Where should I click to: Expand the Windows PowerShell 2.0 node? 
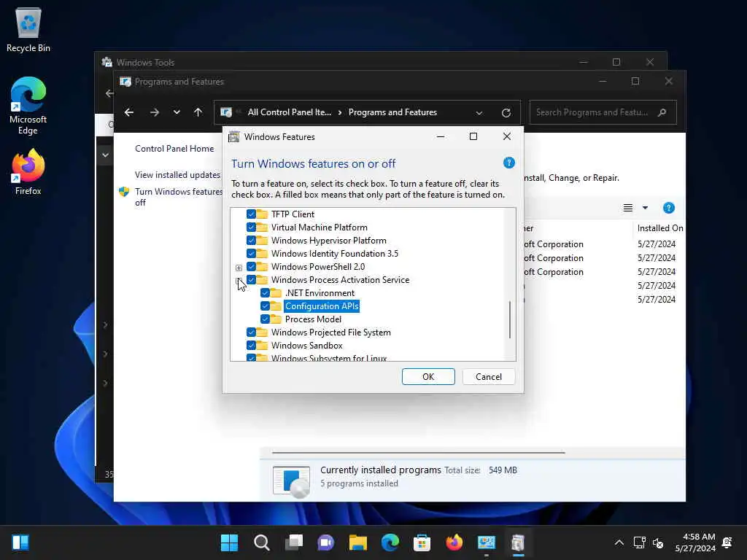tap(239, 267)
